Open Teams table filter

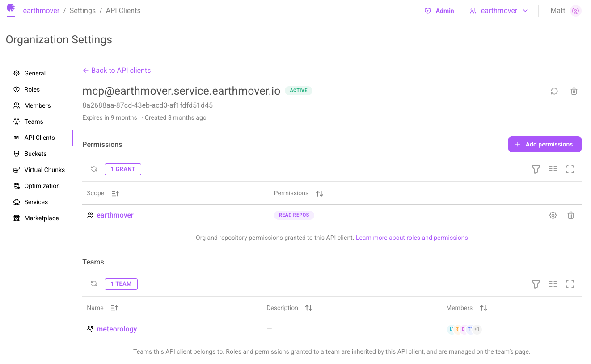pos(536,284)
